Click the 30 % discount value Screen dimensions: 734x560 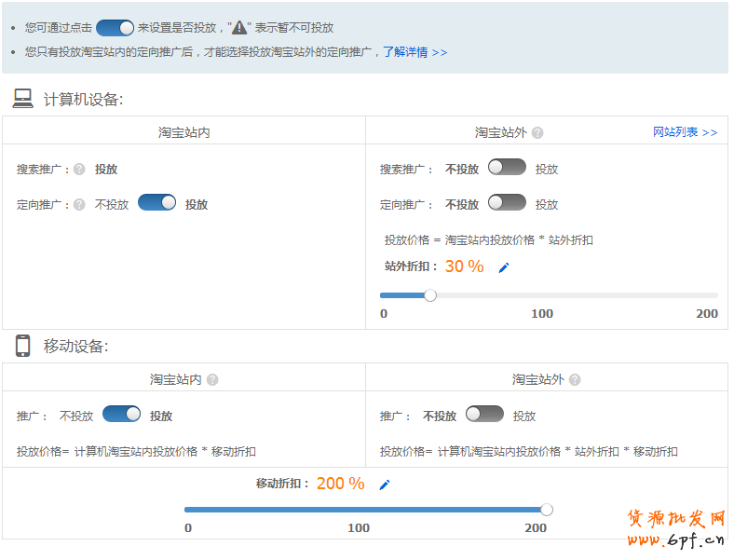point(464,266)
